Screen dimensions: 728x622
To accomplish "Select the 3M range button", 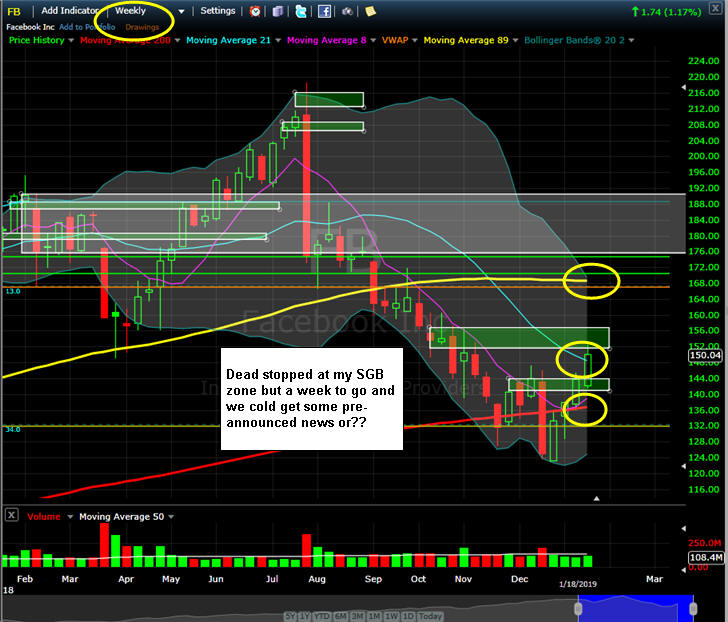I will (x=357, y=616).
